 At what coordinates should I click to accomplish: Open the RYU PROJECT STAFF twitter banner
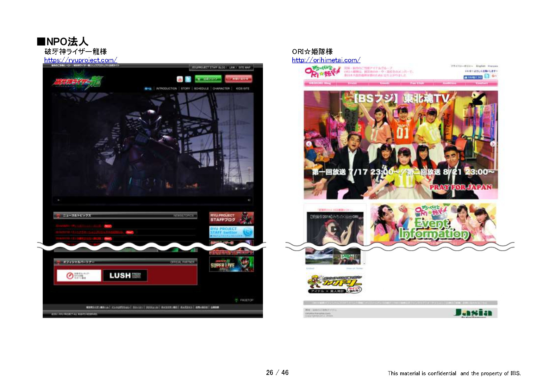tap(231, 232)
